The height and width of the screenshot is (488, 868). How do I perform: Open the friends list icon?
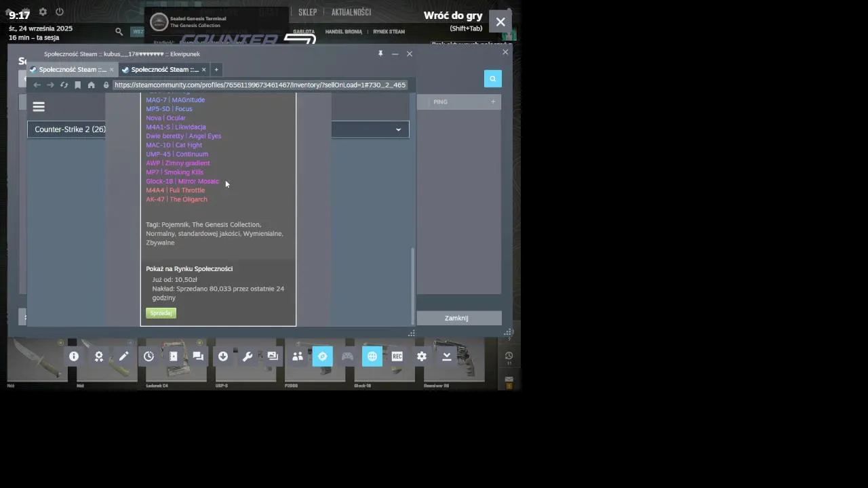[298, 357]
